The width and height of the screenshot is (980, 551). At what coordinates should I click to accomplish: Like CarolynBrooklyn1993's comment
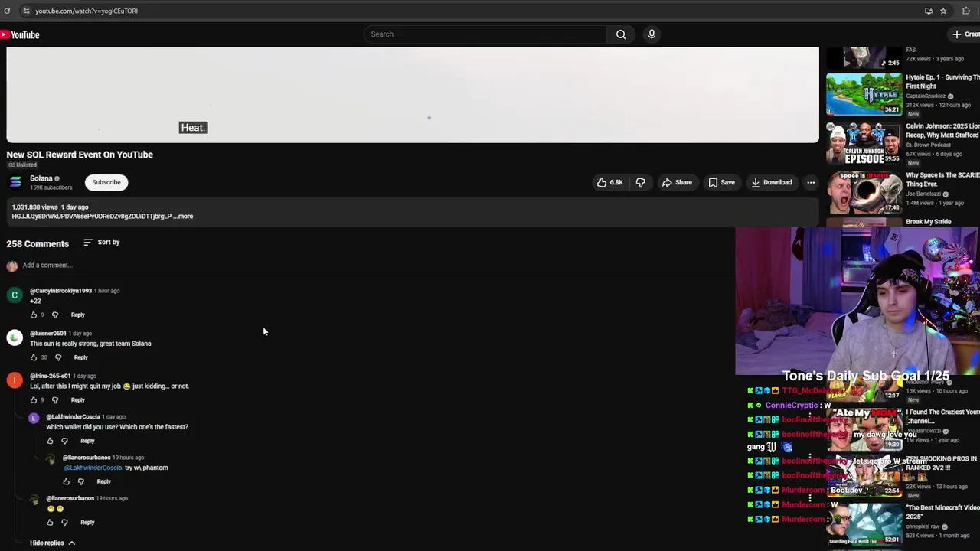[x=33, y=315]
